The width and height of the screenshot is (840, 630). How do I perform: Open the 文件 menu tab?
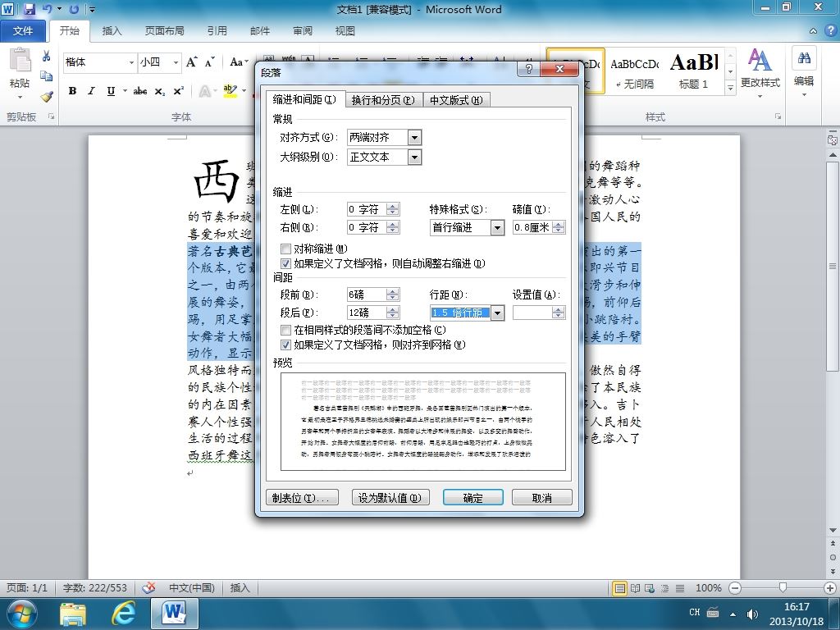click(x=22, y=31)
